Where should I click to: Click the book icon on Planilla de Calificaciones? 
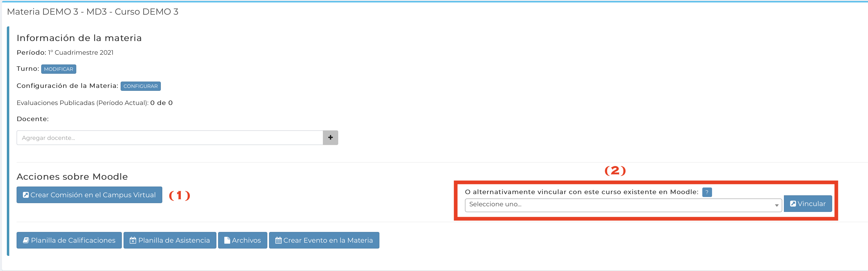26,240
